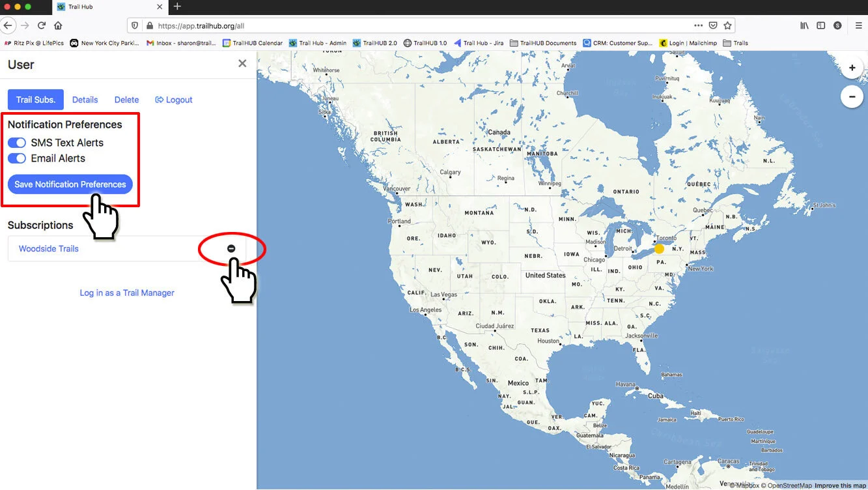Go to browser home page
The height and width of the screenshot is (490, 868).
(x=58, y=25)
